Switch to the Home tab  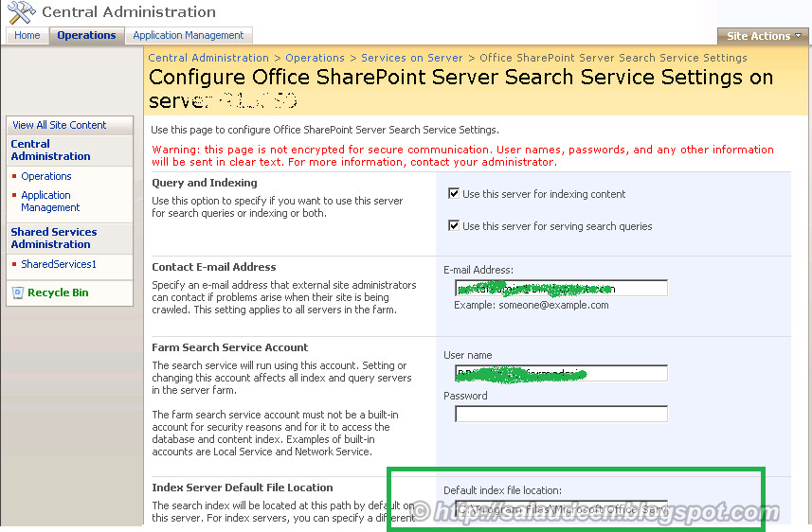[x=27, y=35]
